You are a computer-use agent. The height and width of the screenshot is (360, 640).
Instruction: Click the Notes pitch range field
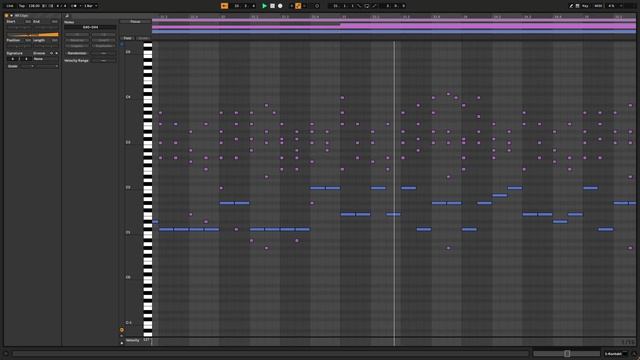pyautogui.click(x=90, y=27)
